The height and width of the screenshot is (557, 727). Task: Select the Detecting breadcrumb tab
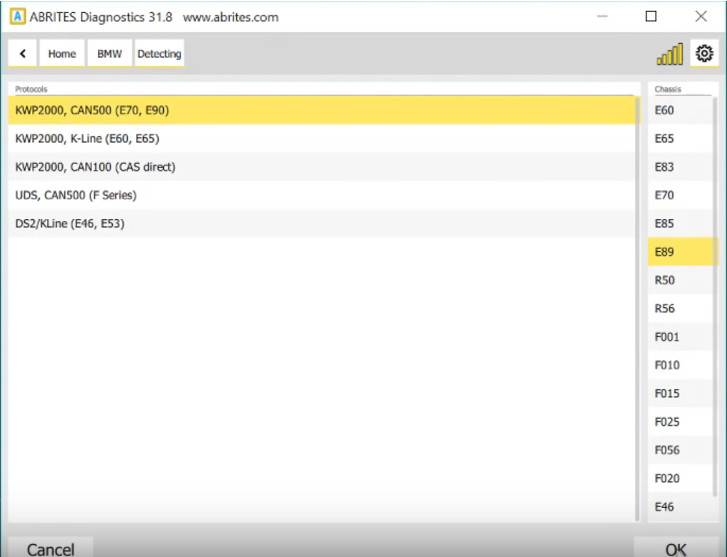point(159,53)
